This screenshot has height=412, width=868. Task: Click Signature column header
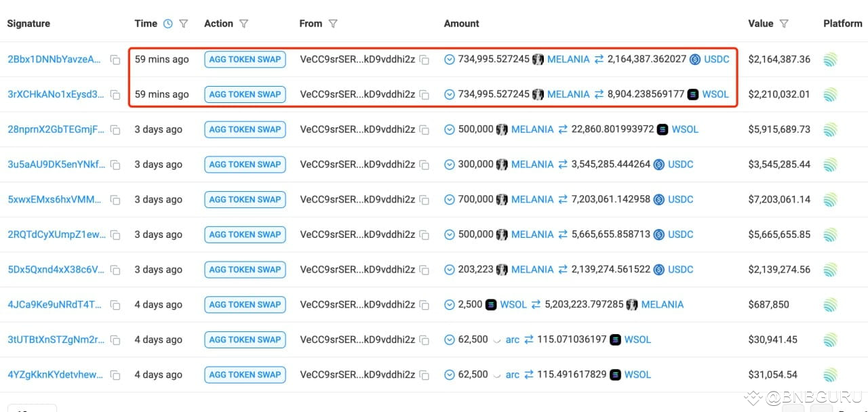tap(28, 24)
